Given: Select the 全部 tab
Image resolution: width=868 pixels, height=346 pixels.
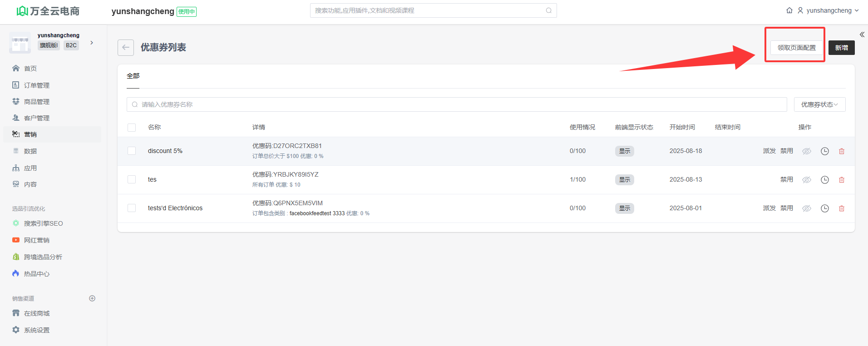Looking at the screenshot, I should coord(133,76).
